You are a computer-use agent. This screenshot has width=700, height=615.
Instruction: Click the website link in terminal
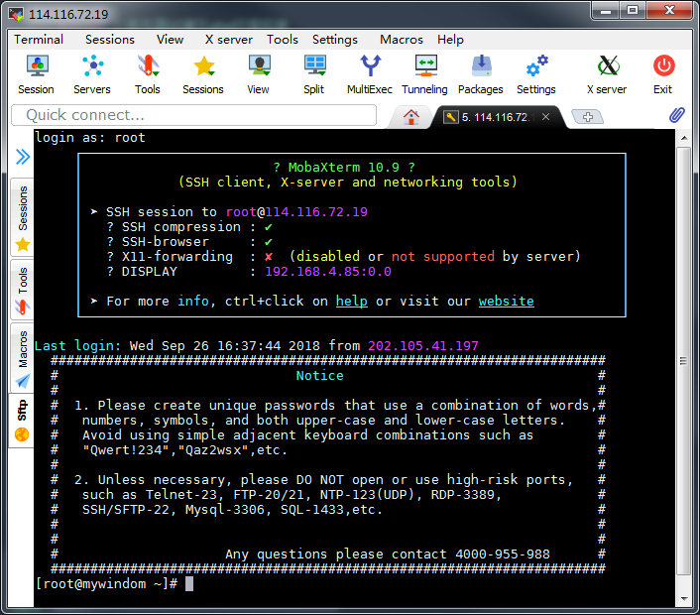tap(507, 301)
